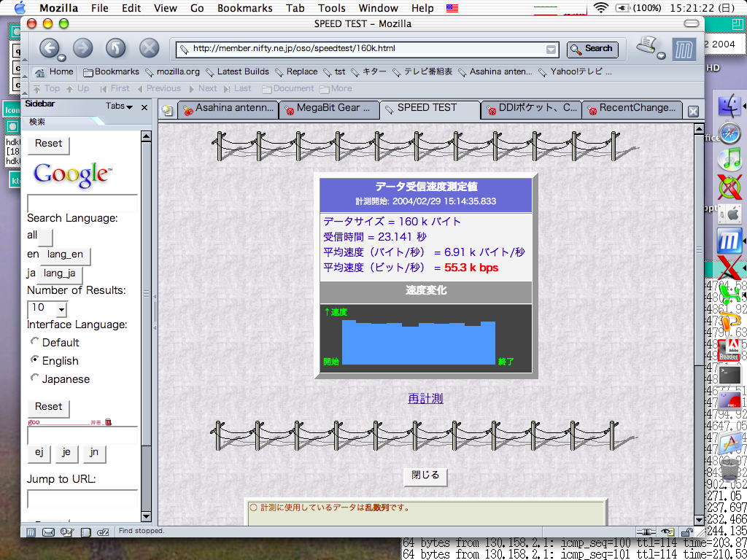The height and width of the screenshot is (560, 747).
Task: Click the flag input-source menu icon
Action: 452,8
